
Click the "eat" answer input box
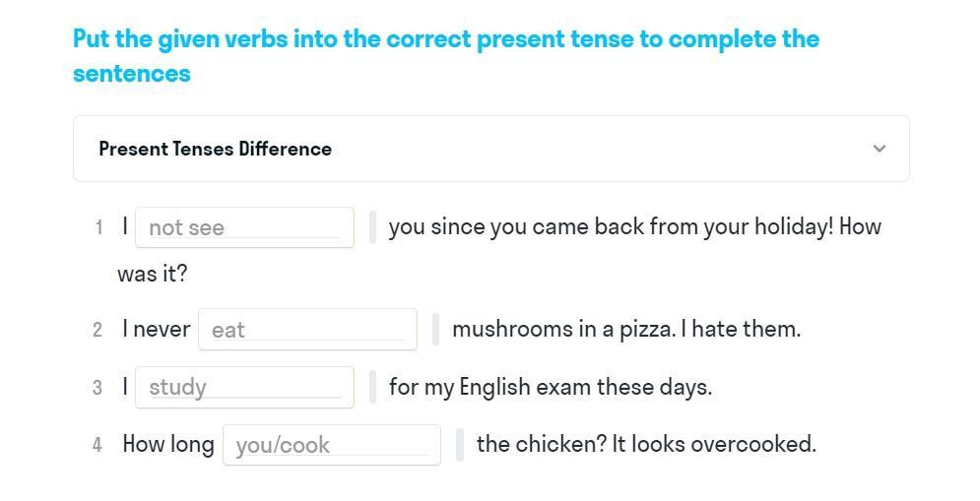coord(307,329)
